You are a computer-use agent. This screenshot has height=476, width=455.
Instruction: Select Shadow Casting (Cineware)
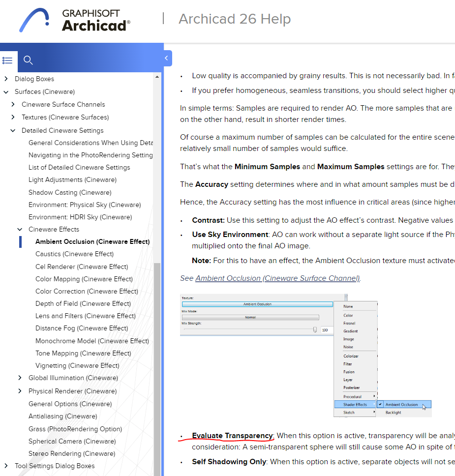(x=73, y=192)
